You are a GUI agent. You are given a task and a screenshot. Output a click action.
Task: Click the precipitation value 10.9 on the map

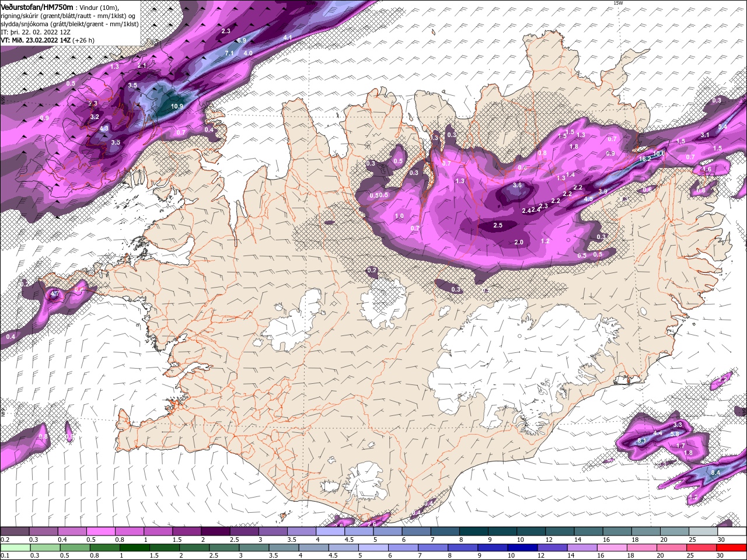[178, 106]
